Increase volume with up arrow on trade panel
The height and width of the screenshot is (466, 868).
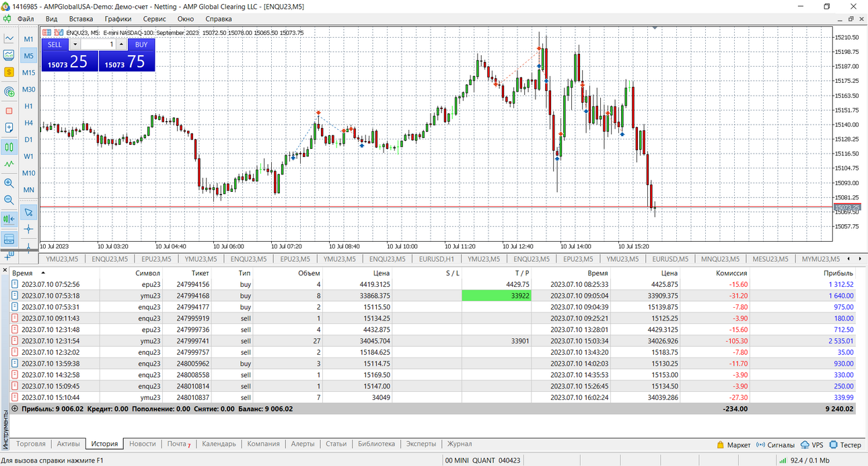pyautogui.click(x=121, y=44)
